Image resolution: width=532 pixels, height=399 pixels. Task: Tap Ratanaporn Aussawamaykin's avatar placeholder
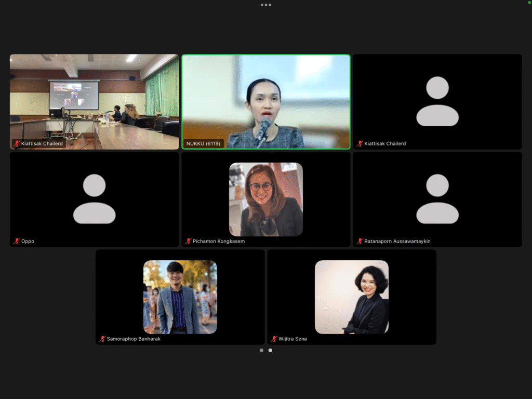tap(437, 198)
